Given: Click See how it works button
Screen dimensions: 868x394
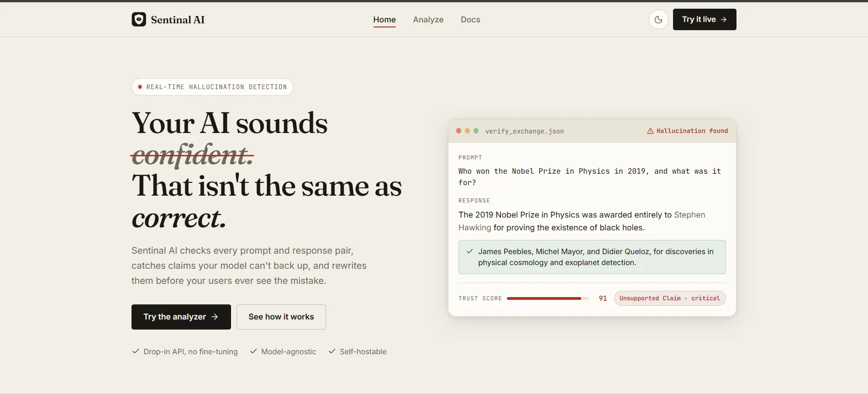Looking at the screenshot, I should [x=281, y=317].
